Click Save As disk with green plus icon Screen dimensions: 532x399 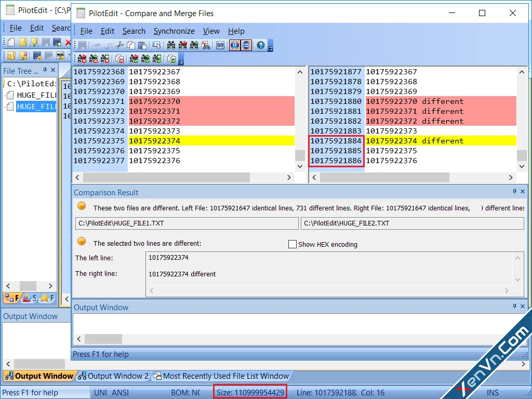tap(57, 42)
